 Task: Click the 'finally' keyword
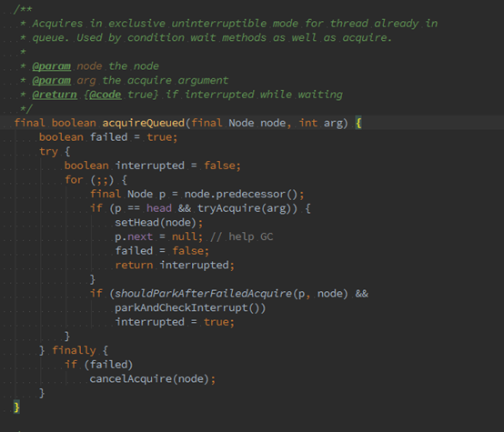point(74,350)
